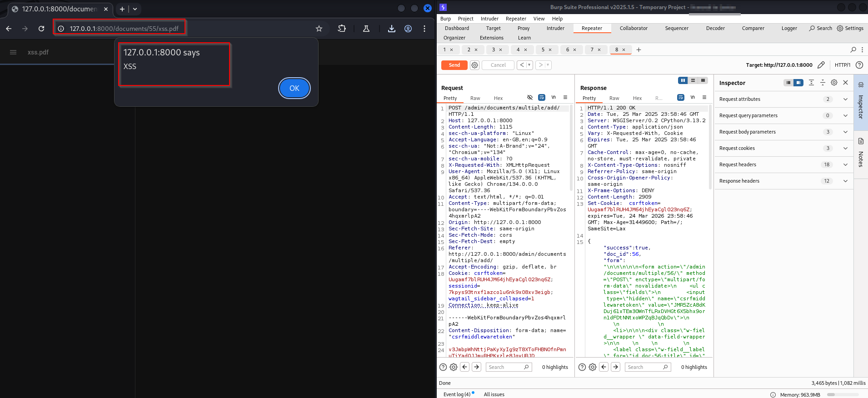868x398 pixels.
Task: Toggle newline display in Request editor
Action: [554, 97]
